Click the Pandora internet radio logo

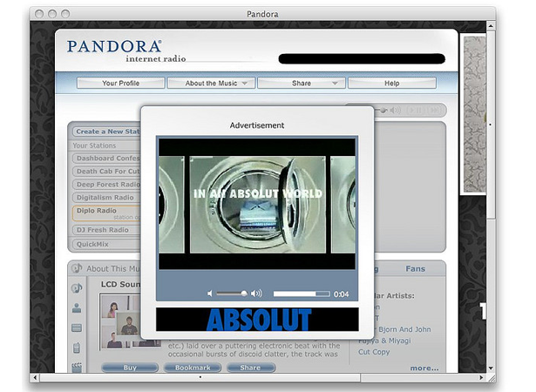pos(126,51)
